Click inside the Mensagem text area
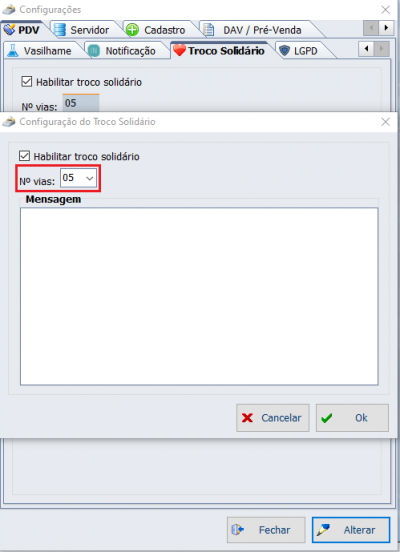This screenshot has width=400, height=552. coord(199,296)
